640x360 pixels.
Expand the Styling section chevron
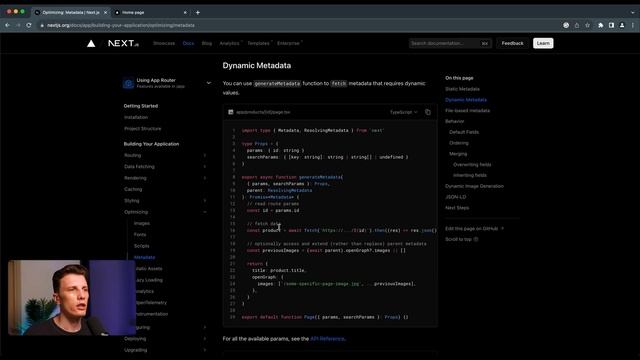pyautogui.click(x=205, y=201)
